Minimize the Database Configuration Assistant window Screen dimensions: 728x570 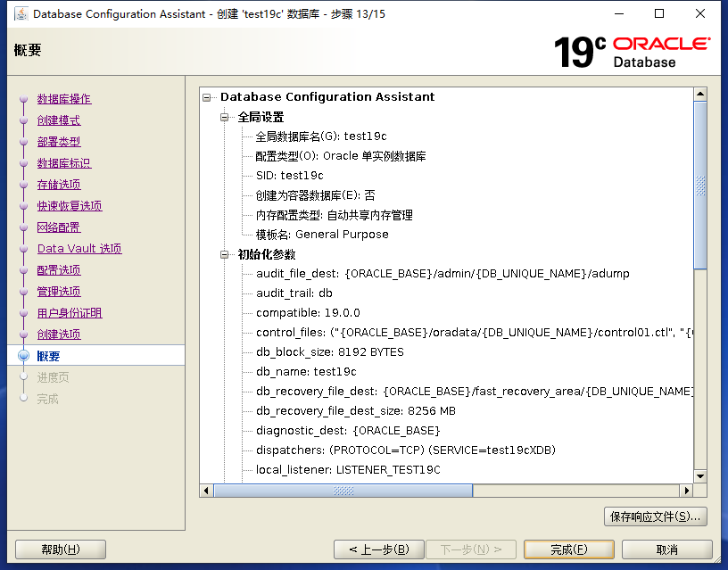coord(619,14)
